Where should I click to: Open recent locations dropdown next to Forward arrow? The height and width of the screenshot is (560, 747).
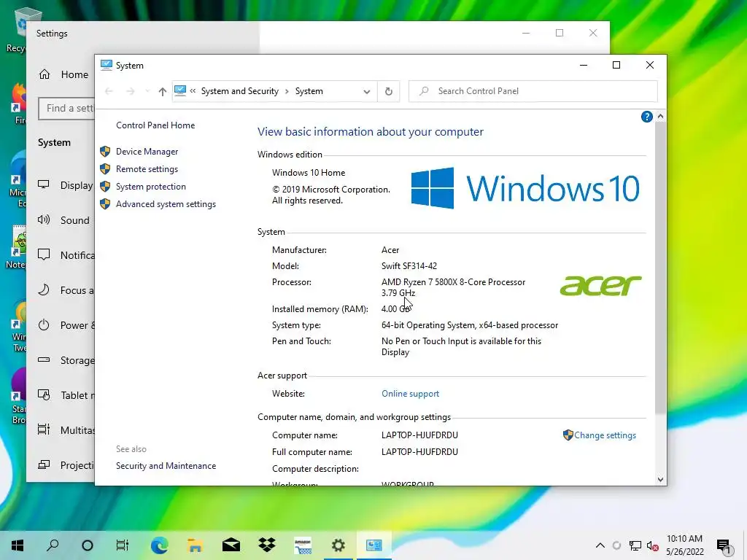coord(147,91)
